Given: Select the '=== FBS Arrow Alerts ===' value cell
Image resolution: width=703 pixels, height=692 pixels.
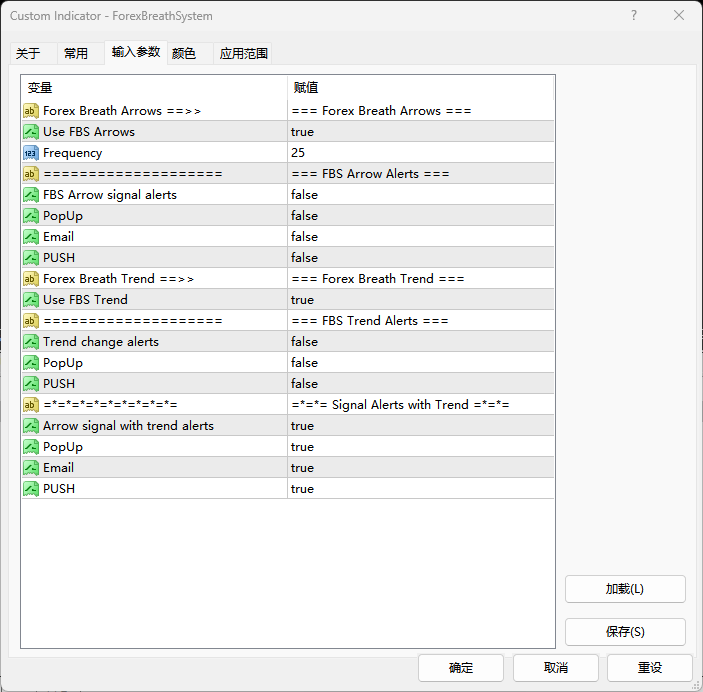Looking at the screenshot, I should tap(421, 174).
